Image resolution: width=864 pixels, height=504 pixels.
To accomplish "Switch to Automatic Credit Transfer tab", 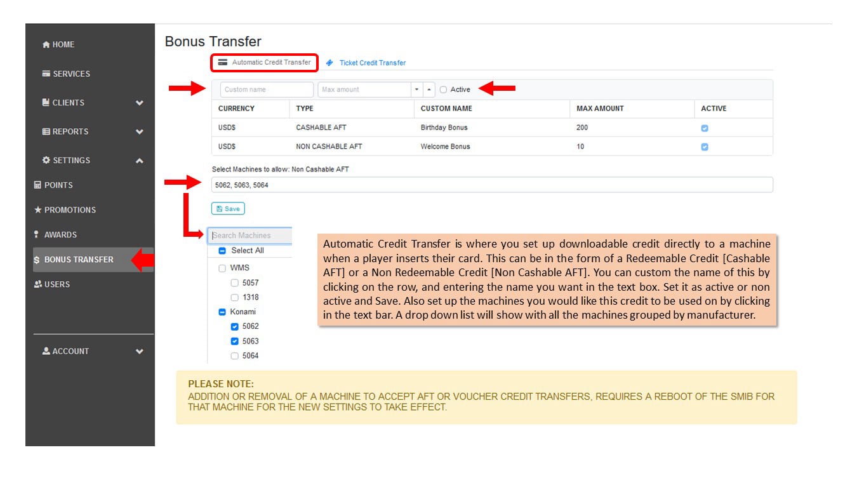I will [x=264, y=63].
